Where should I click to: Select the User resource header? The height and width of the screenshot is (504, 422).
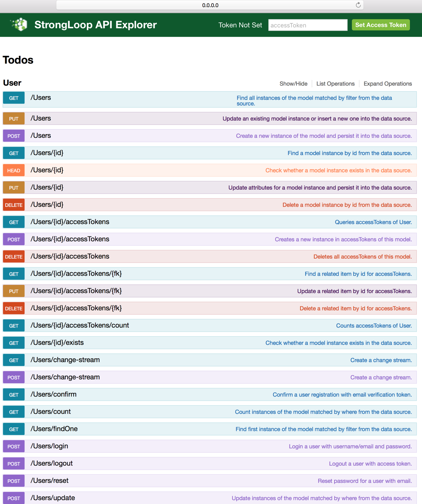coord(12,83)
